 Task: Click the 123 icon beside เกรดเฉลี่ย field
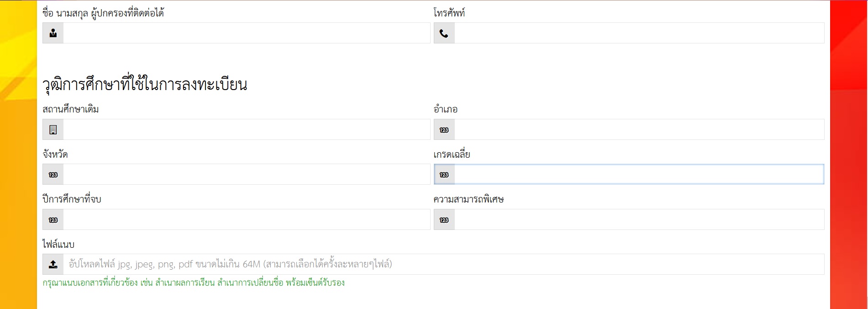click(444, 175)
